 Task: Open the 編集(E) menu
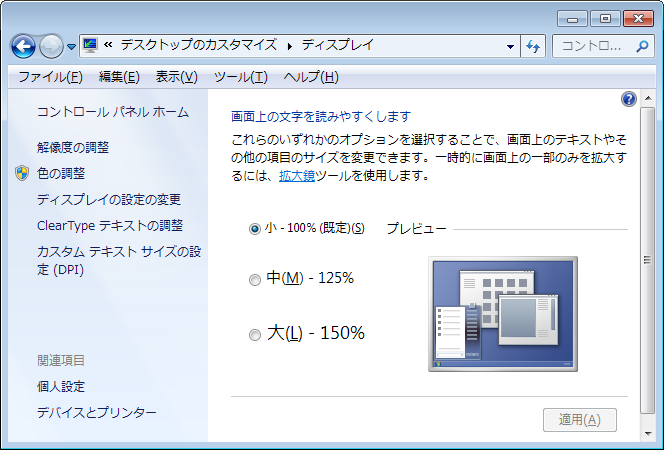click(x=119, y=77)
